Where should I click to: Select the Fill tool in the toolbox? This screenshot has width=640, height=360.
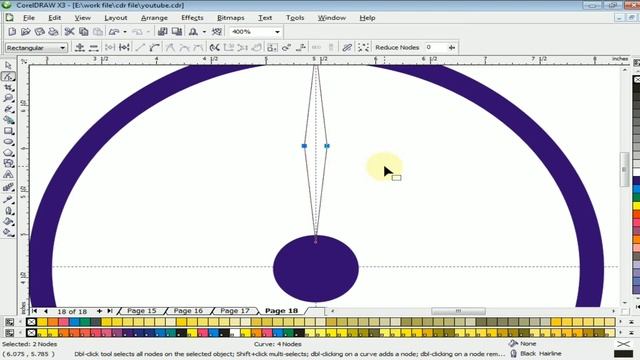[x=8, y=222]
